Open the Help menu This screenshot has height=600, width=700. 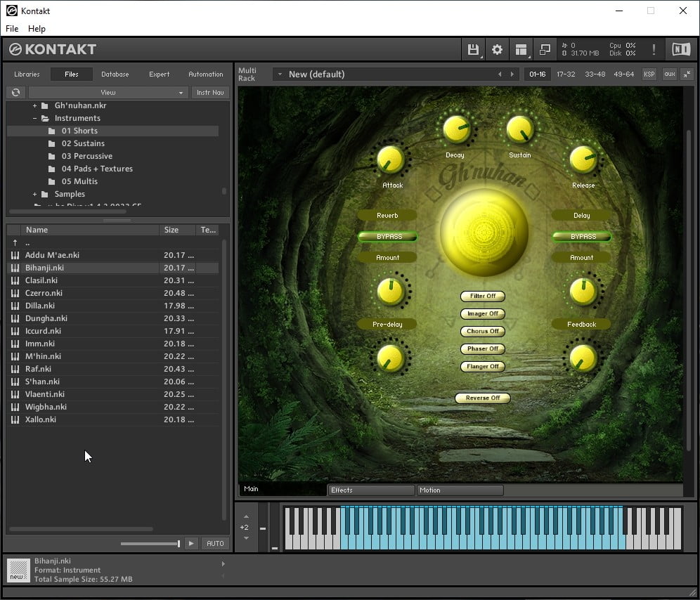point(37,29)
